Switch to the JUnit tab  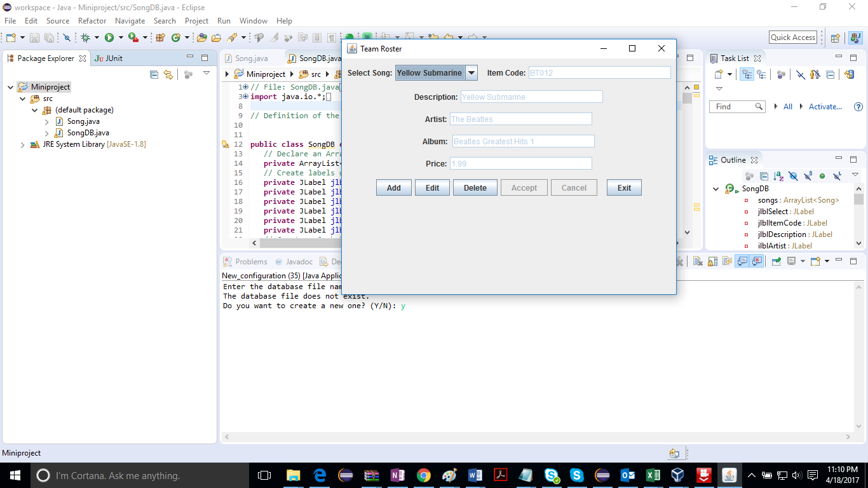point(109,58)
